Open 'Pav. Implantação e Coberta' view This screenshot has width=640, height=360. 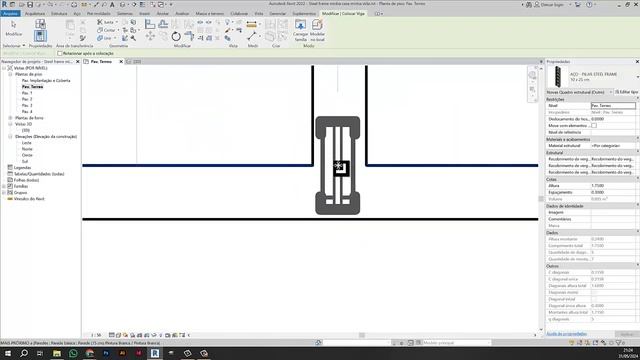(46, 81)
